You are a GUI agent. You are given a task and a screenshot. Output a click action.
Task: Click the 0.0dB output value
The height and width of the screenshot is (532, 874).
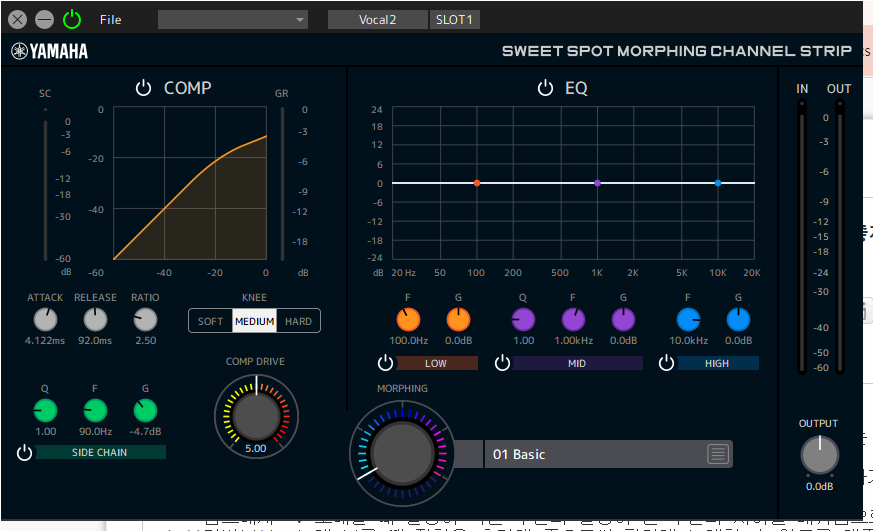[x=819, y=486]
